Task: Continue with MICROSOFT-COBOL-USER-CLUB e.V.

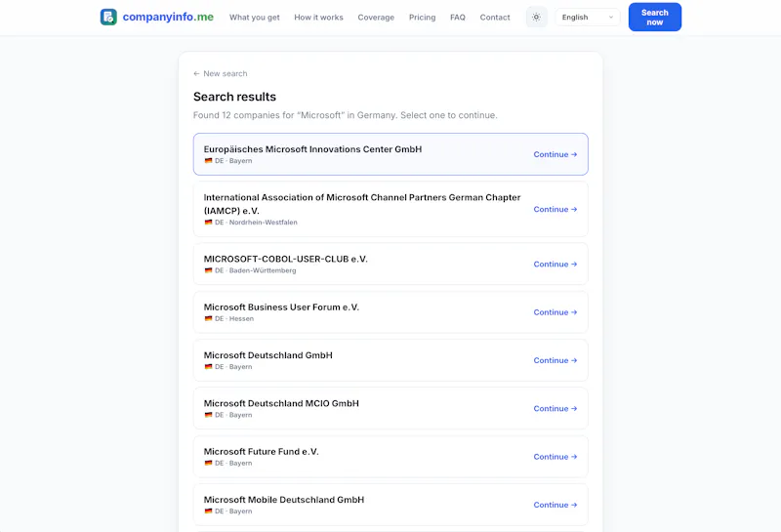Action: [555, 264]
